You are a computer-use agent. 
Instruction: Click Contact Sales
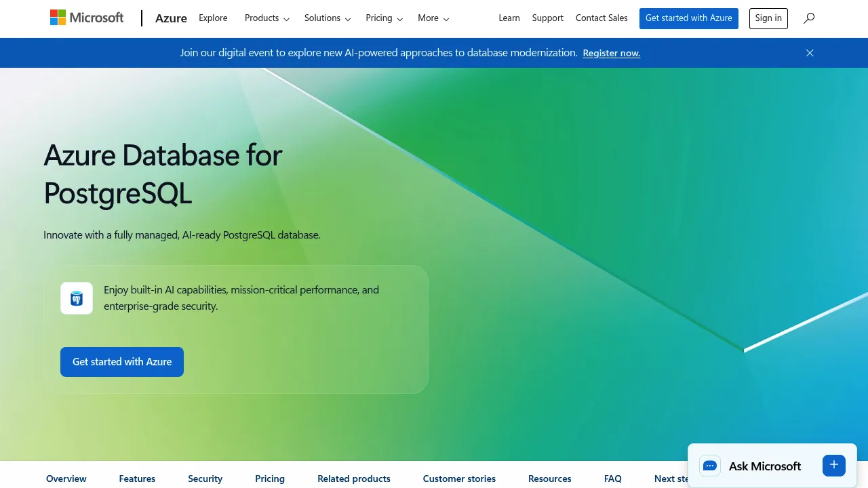(601, 18)
